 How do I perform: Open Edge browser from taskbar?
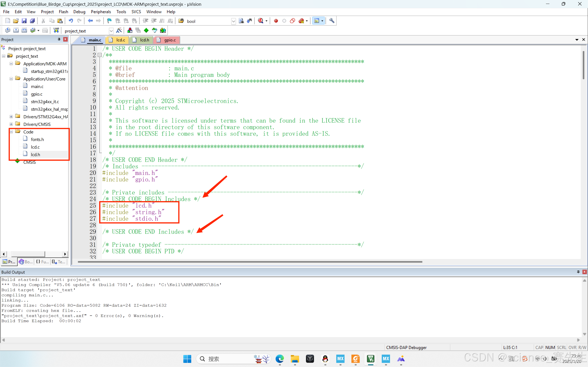[x=280, y=359]
